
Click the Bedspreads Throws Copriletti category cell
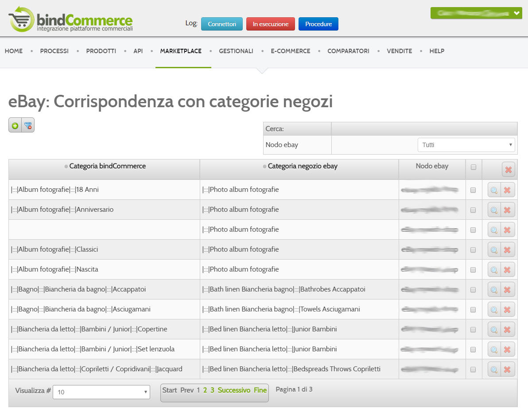tap(299, 369)
